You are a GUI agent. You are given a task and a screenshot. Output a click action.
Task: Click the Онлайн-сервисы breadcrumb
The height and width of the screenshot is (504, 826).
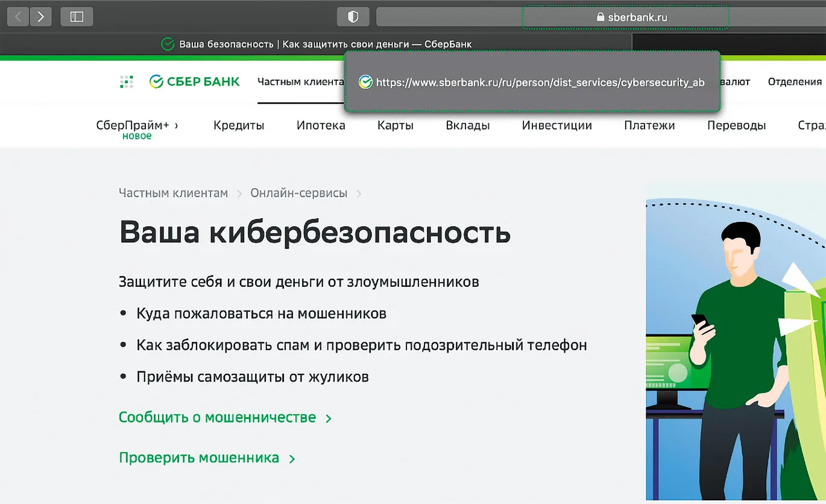coord(299,194)
